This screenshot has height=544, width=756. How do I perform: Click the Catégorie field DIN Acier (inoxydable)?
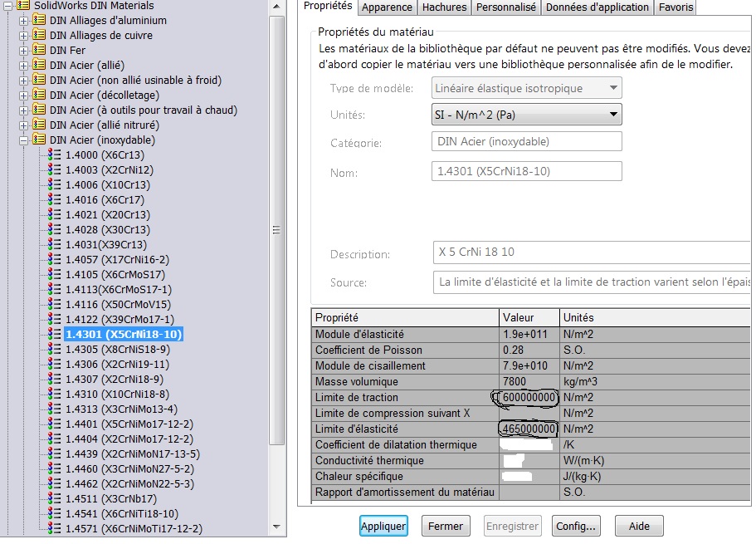click(526, 141)
